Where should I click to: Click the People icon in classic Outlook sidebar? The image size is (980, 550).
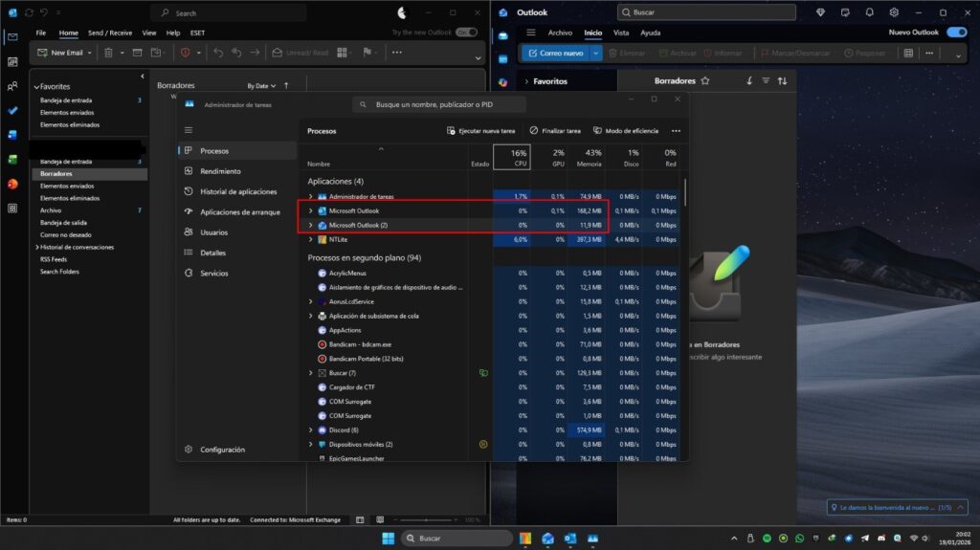(x=12, y=86)
